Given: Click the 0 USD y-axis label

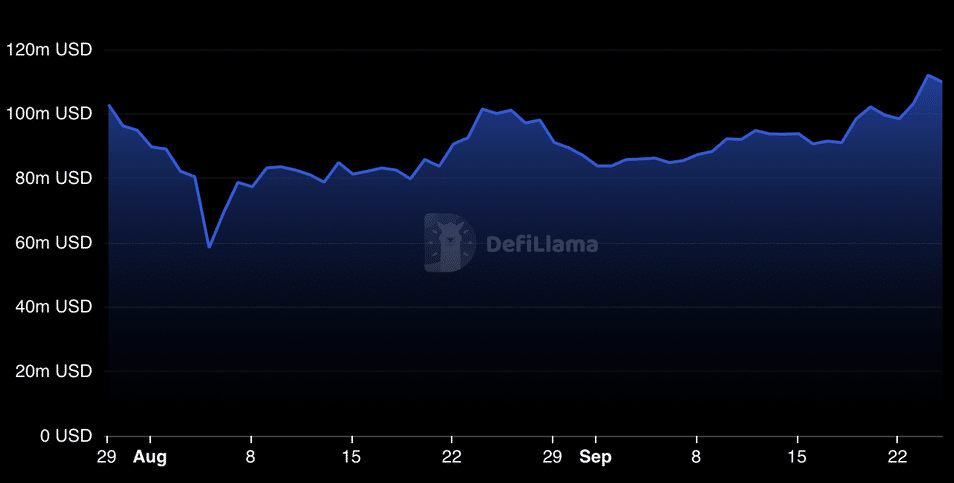Looking at the screenshot, I should [x=65, y=436].
